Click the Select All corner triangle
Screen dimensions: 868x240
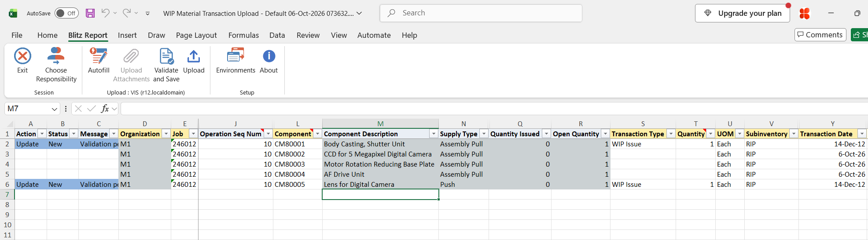tap(10, 124)
